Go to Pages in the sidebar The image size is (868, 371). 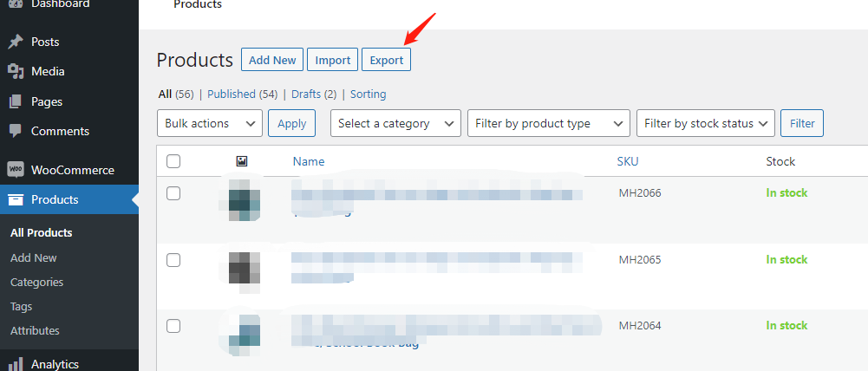click(47, 101)
